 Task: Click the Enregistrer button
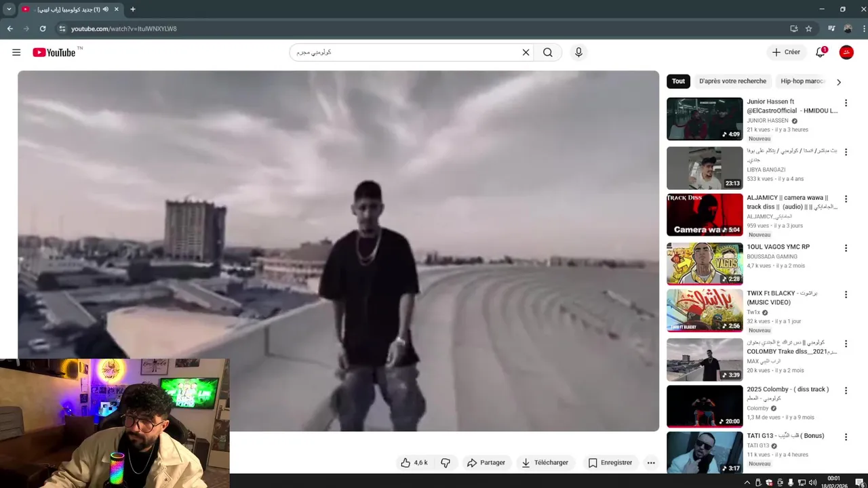tap(610, 463)
